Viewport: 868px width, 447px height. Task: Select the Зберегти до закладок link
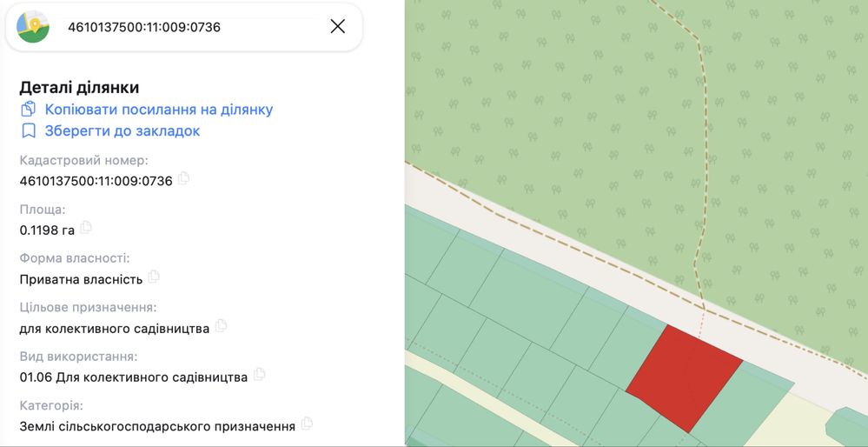point(123,130)
